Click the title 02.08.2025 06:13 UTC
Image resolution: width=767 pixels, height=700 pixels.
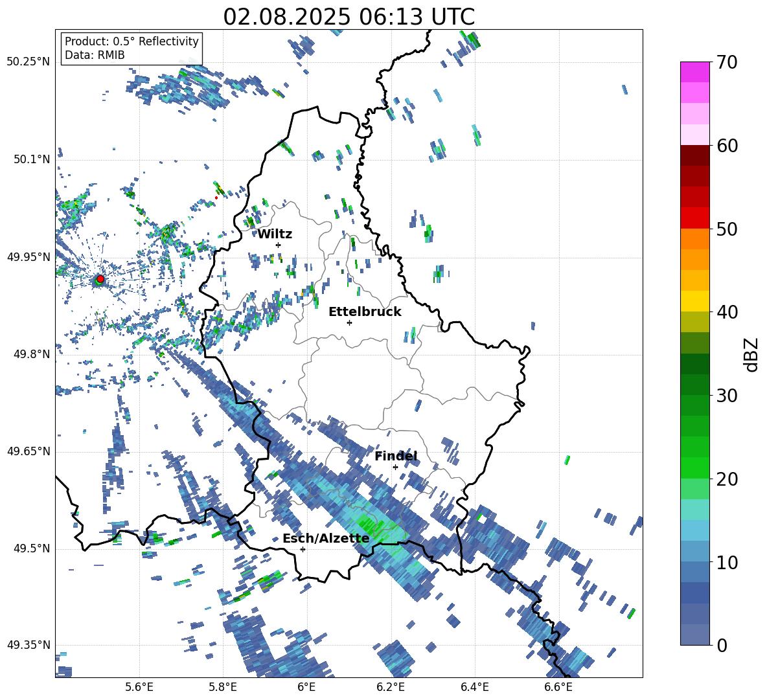(349, 17)
